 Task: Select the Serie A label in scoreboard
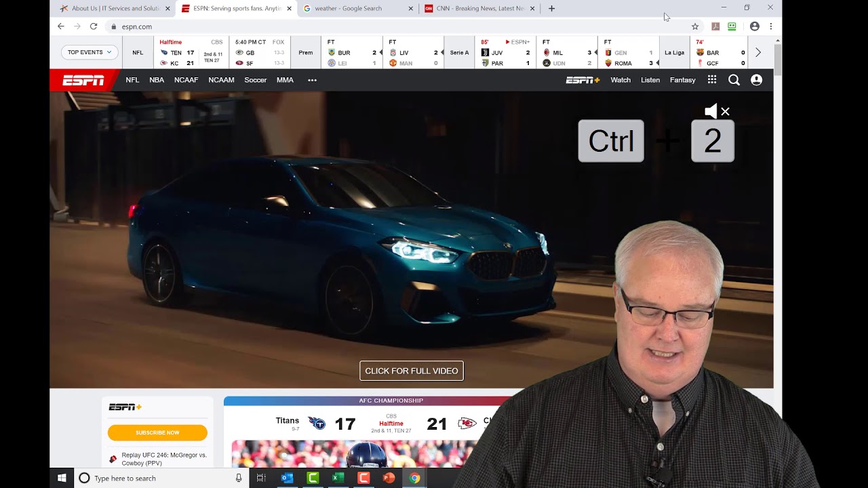(x=459, y=52)
